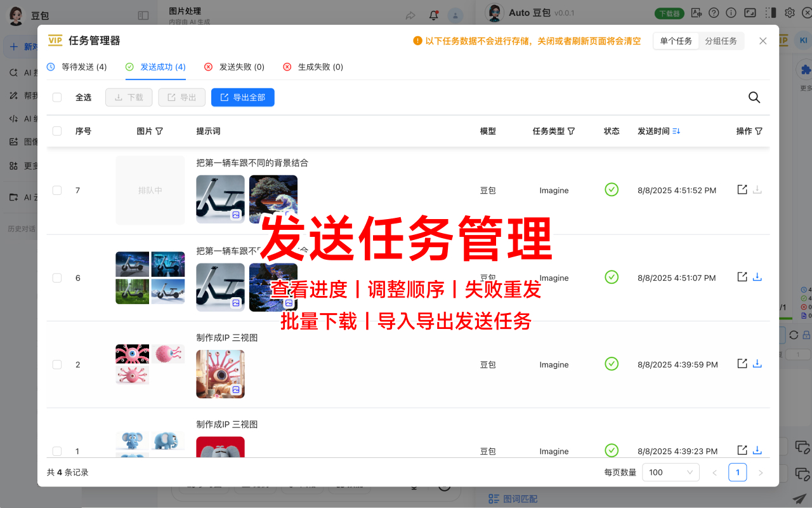Sort tasks using the 发送时间 sort icon
812x508 pixels.
pos(676,131)
